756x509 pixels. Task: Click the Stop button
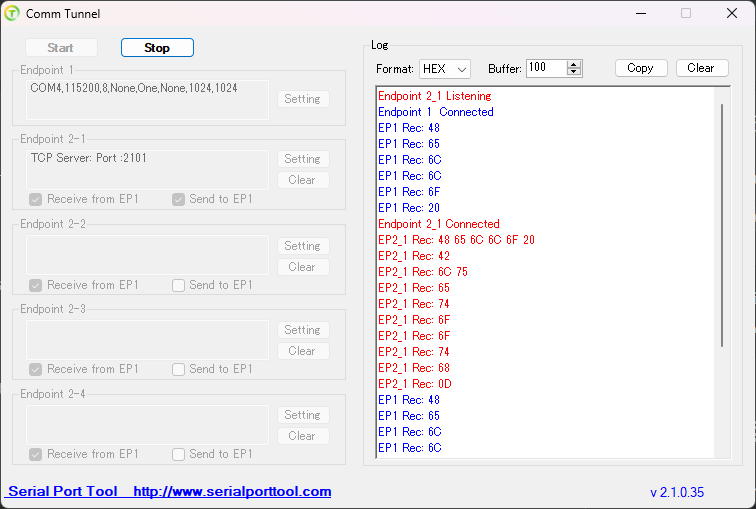(157, 48)
